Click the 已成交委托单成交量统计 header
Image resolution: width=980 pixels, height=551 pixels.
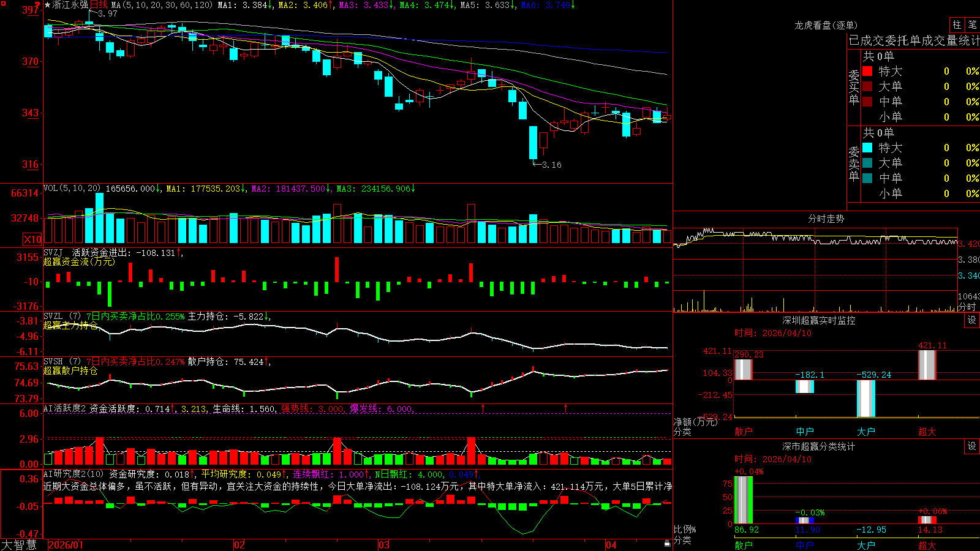[x=914, y=40]
